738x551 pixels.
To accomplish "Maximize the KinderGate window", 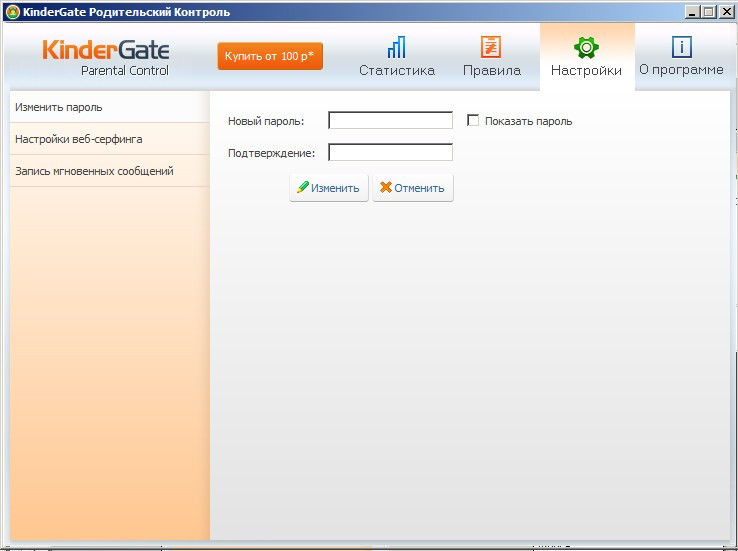I will (709, 12).
